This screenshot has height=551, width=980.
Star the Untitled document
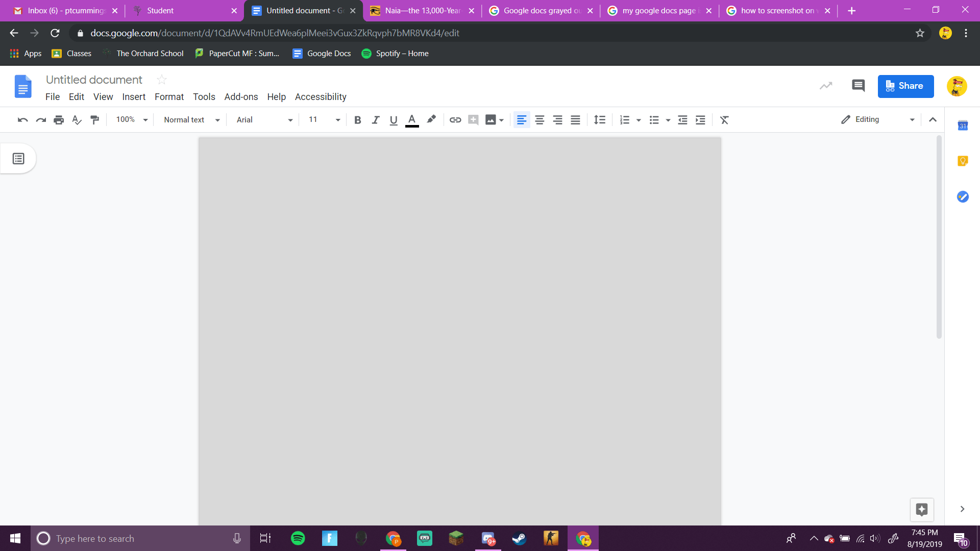[x=161, y=80]
